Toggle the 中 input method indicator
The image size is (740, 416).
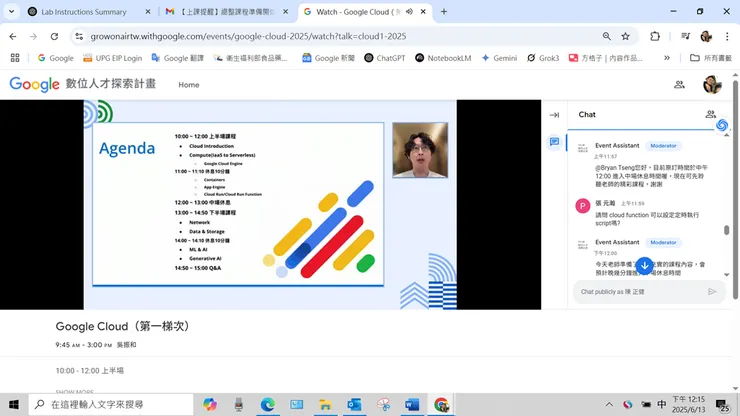(662, 405)
